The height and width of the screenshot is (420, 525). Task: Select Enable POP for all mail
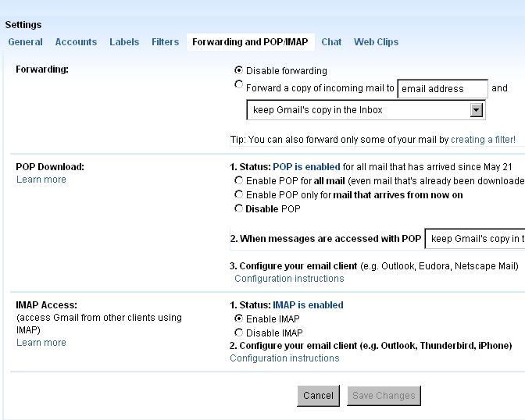(238, 180)
